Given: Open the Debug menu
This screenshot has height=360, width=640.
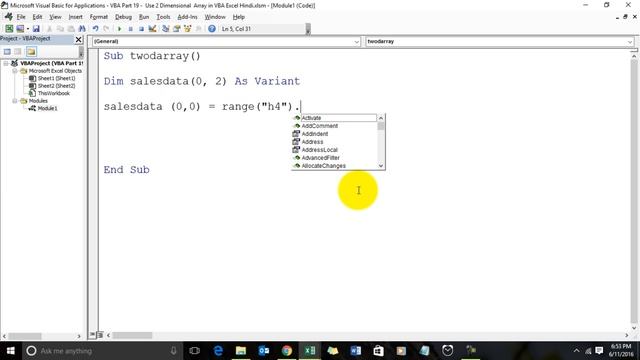Looking at the screenshot, I should 123,17.
